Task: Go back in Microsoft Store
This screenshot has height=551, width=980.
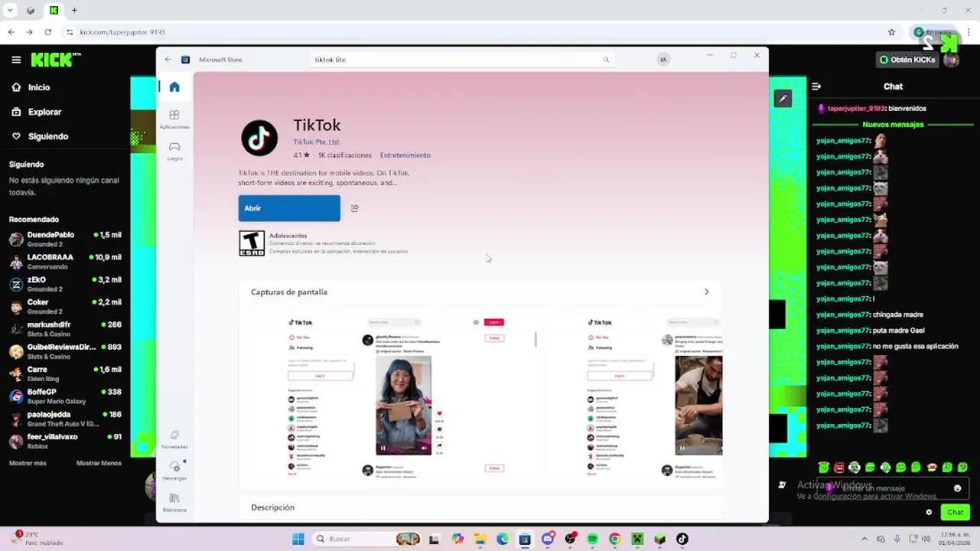Action: [168, 59]
